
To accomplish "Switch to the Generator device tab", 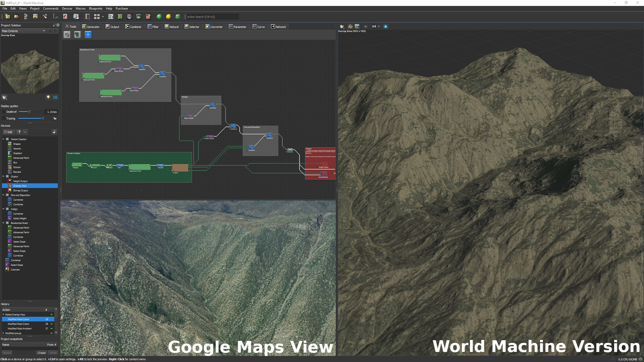I will click(x=91, y=26).
